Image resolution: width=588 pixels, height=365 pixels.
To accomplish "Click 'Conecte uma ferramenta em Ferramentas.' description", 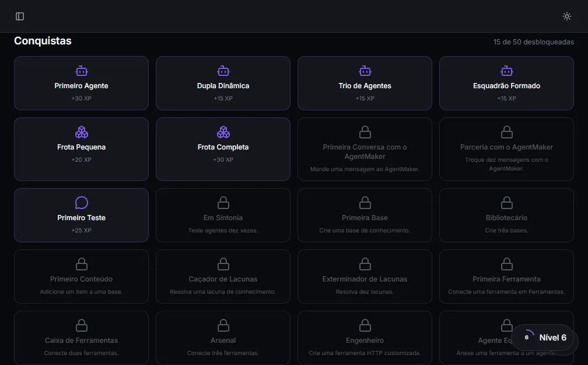I will [506, 291].
